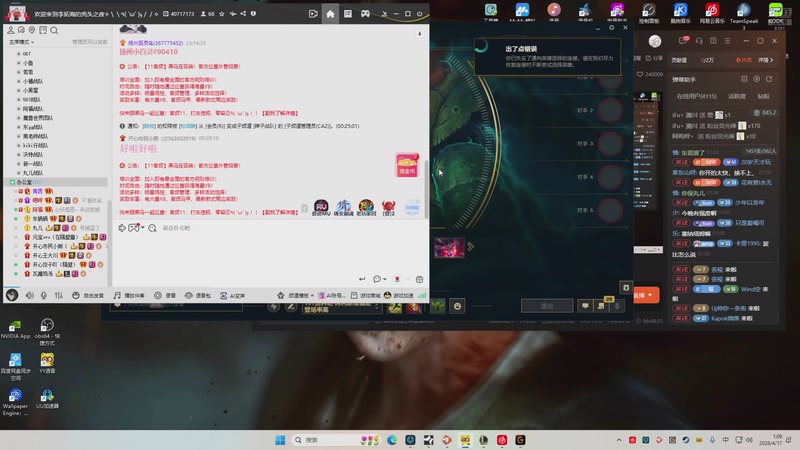Open the app grid icon in YY header

click(x=347, y=14)
